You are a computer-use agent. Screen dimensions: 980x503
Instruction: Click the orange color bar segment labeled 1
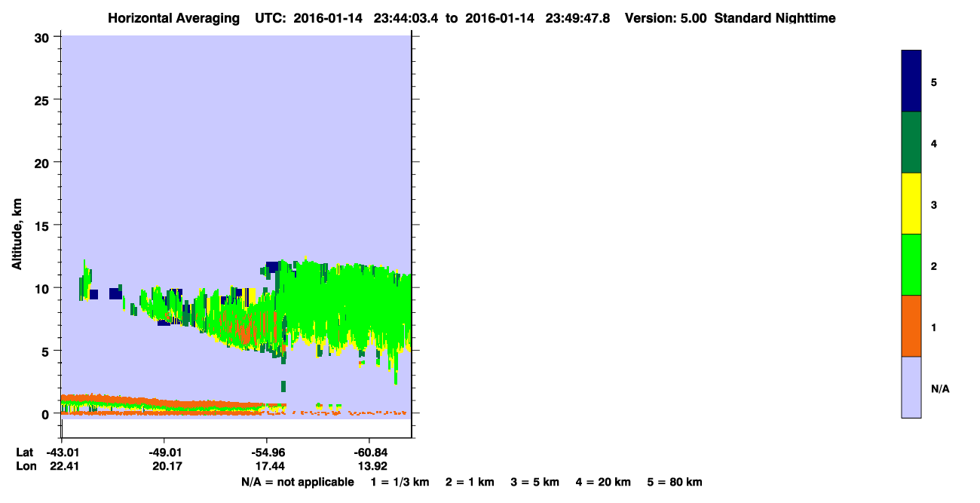(911, 326)
